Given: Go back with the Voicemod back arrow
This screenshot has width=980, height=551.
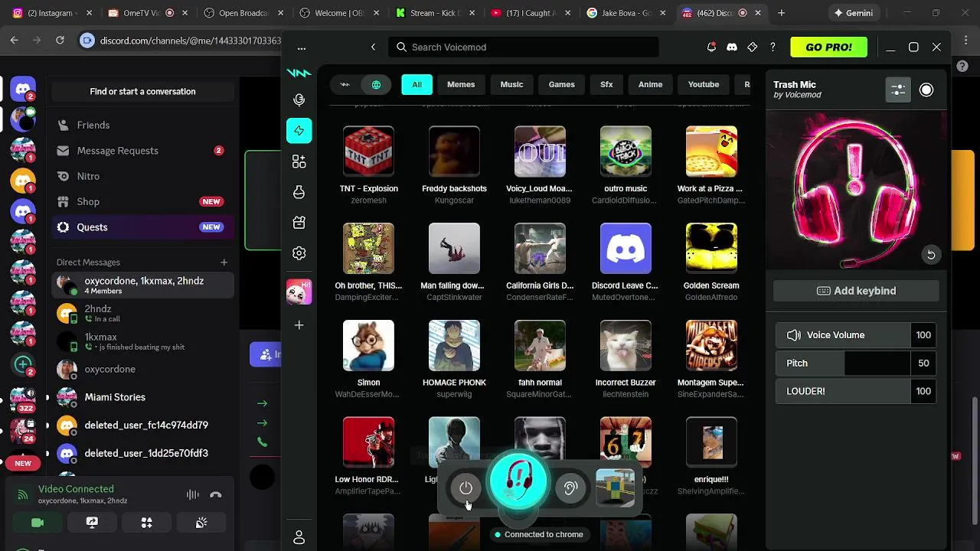Looking at the screenshot, I should [x=373, y=47].
